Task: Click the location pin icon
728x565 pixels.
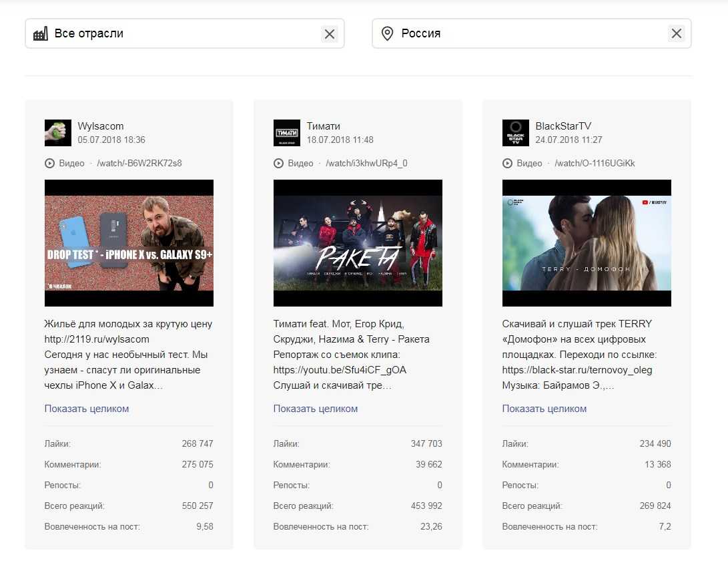Action: 387,34
